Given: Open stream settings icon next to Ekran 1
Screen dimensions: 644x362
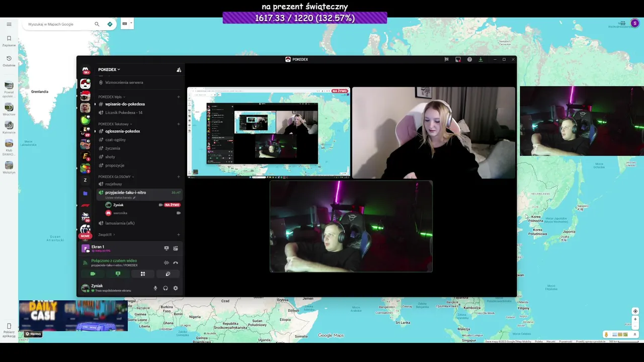Looking at the screenshot, I should [x=176, y=248].
